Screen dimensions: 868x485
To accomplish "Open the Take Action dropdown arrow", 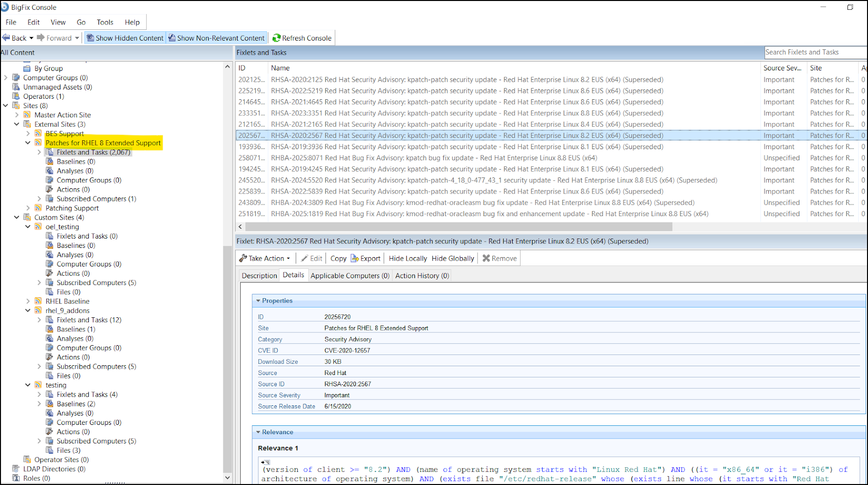I will tap(289, 258).
